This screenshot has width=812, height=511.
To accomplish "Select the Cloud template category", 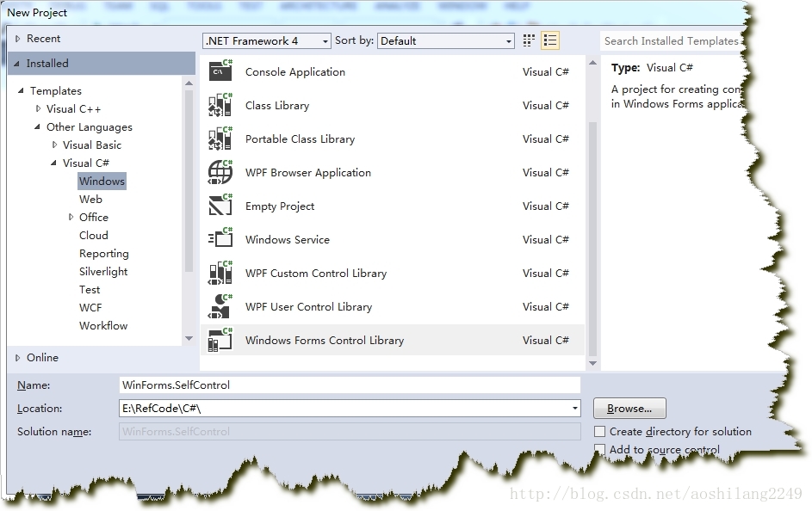I will click(94, 236).
